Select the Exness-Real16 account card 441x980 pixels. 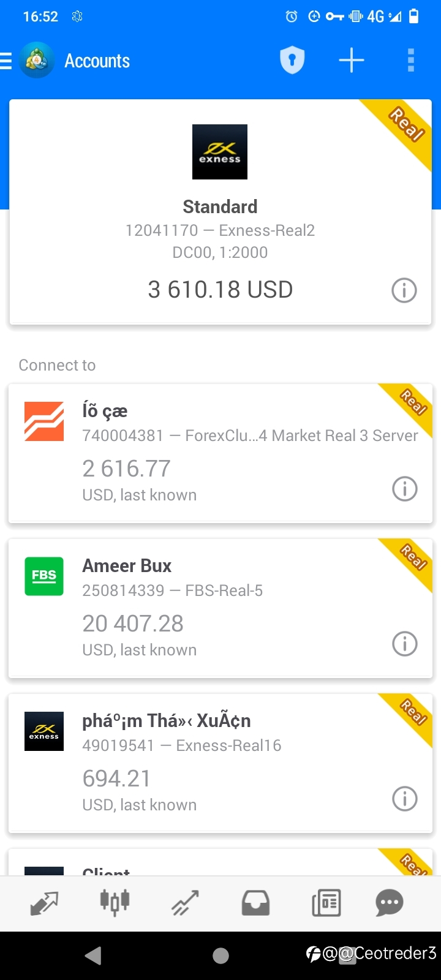point(221,763)
